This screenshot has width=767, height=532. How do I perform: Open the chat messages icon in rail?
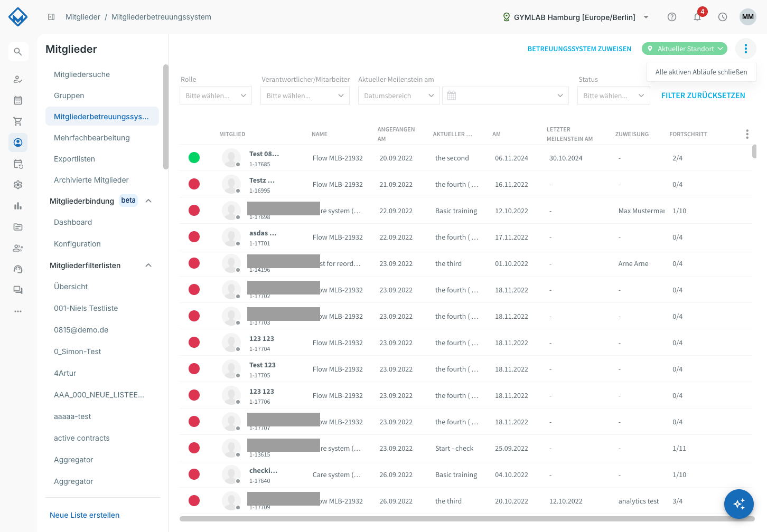coord(18,290)
